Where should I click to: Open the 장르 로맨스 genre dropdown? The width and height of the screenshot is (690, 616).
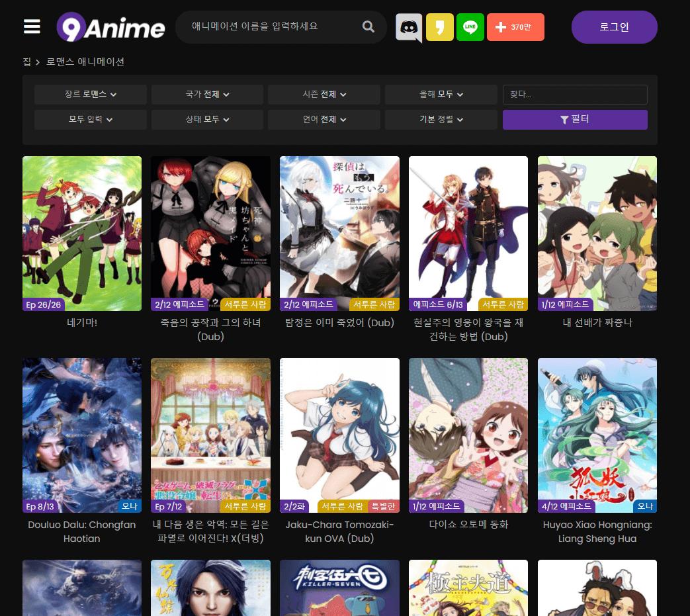click(90, 95)
